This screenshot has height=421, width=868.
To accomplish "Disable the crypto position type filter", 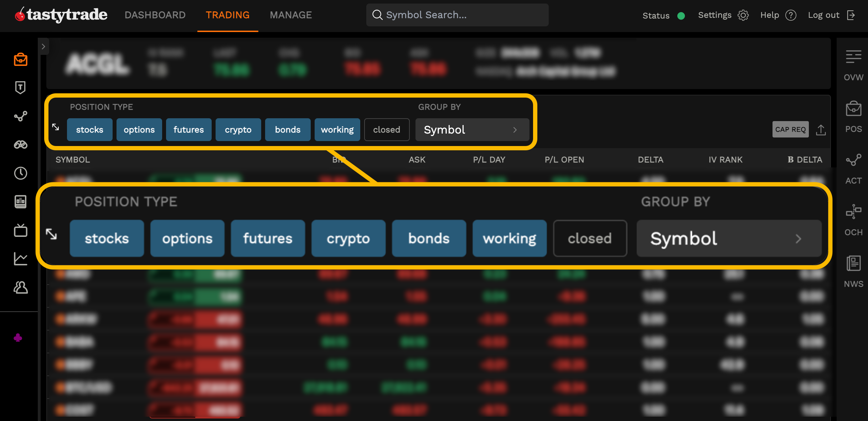I will (238, 130).
